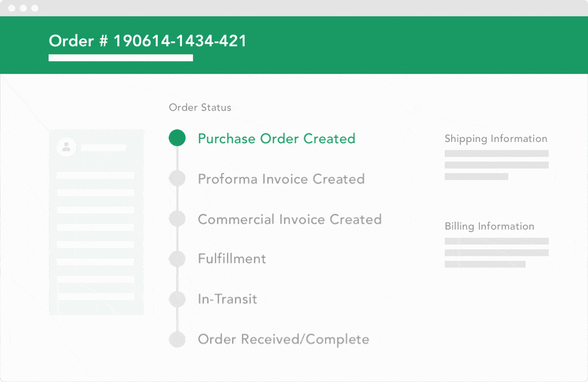Open the Purchase Order Created label
The width and height of the screenshot is (588, 382).
coord(276,138)
